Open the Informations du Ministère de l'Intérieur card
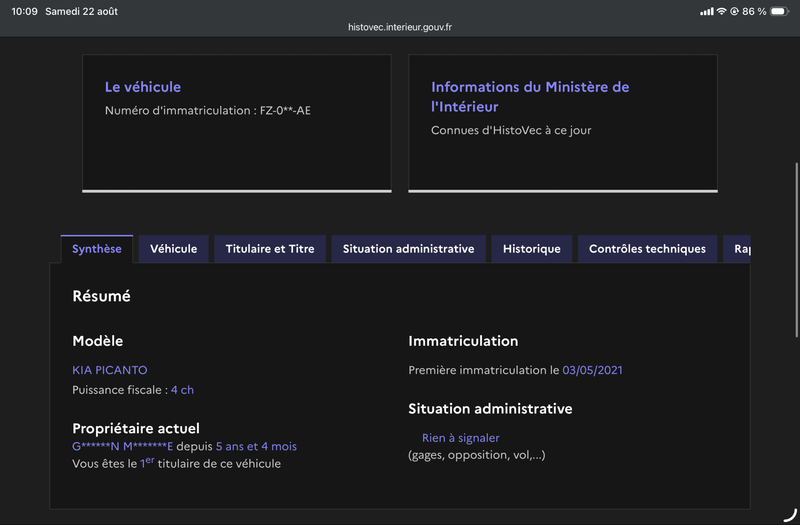The image size is (800, 525). pos(563,123)
